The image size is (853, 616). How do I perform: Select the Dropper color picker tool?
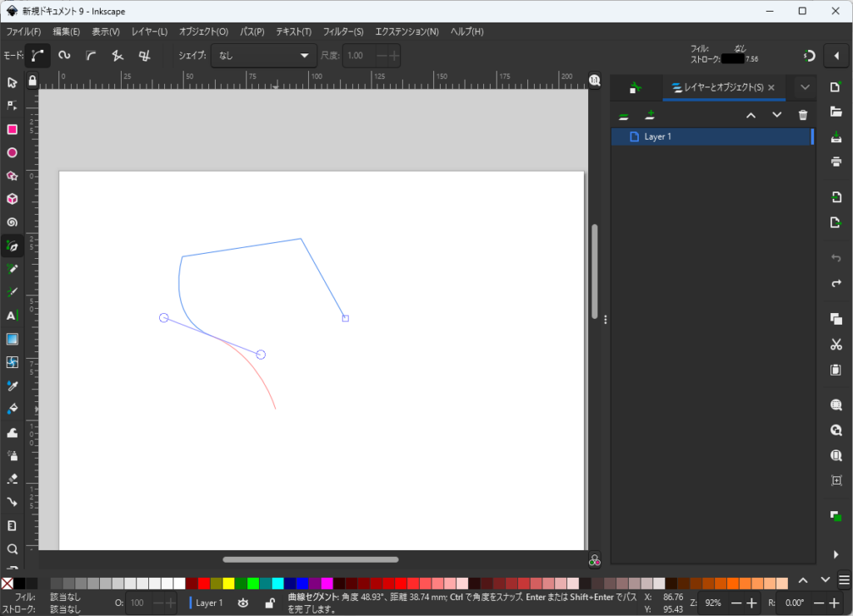coord(12,386)
